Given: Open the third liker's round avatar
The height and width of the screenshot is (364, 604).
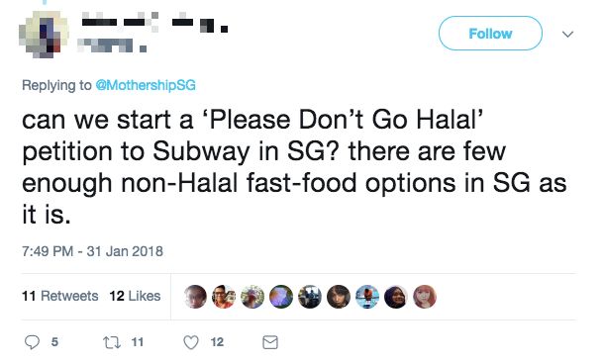Looking at the screenshot, I should [252, 297].
